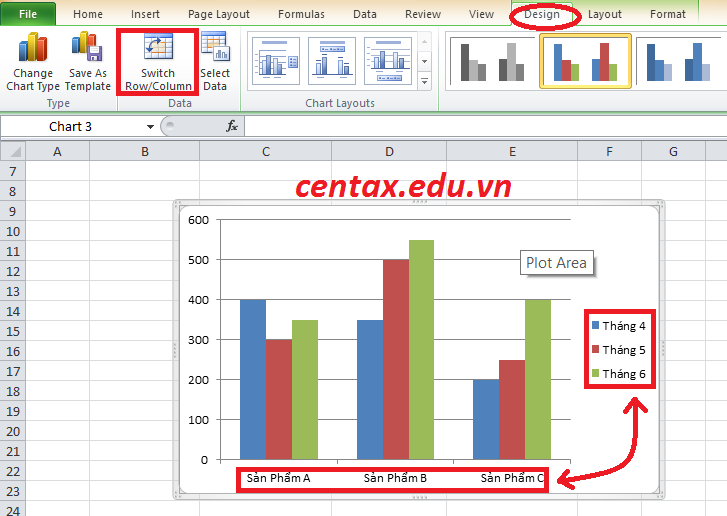Select green bar of Sản Phẩm B
This screenshot has height=516, width=727.
[421, 350]
